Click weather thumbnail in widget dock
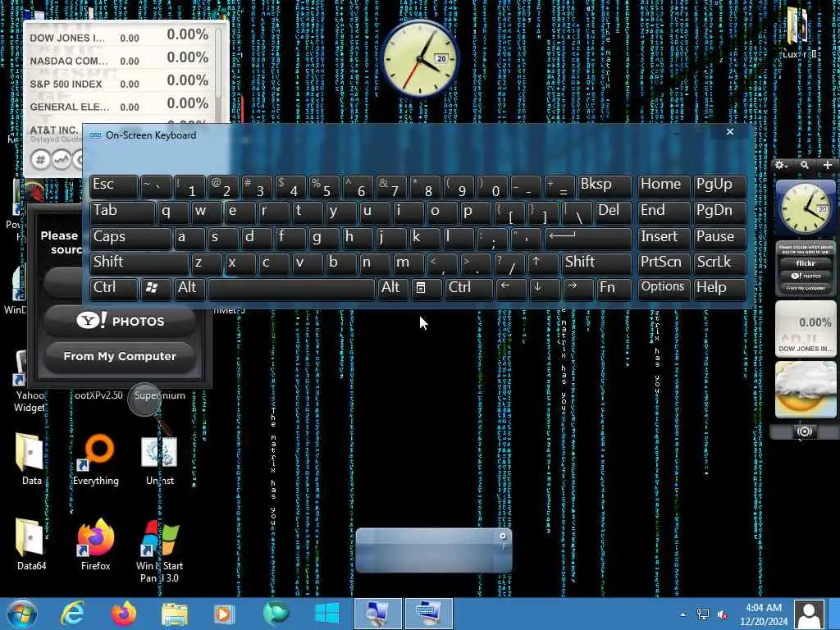 (806, 390)
